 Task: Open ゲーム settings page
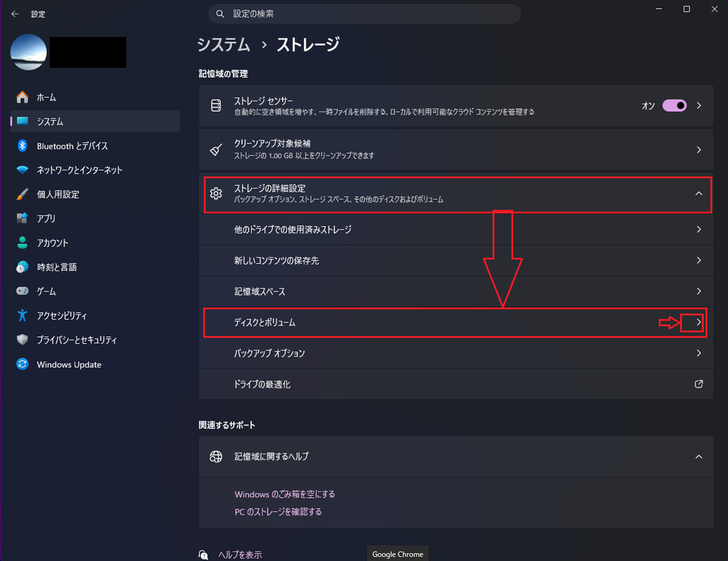tap(95, 292)
